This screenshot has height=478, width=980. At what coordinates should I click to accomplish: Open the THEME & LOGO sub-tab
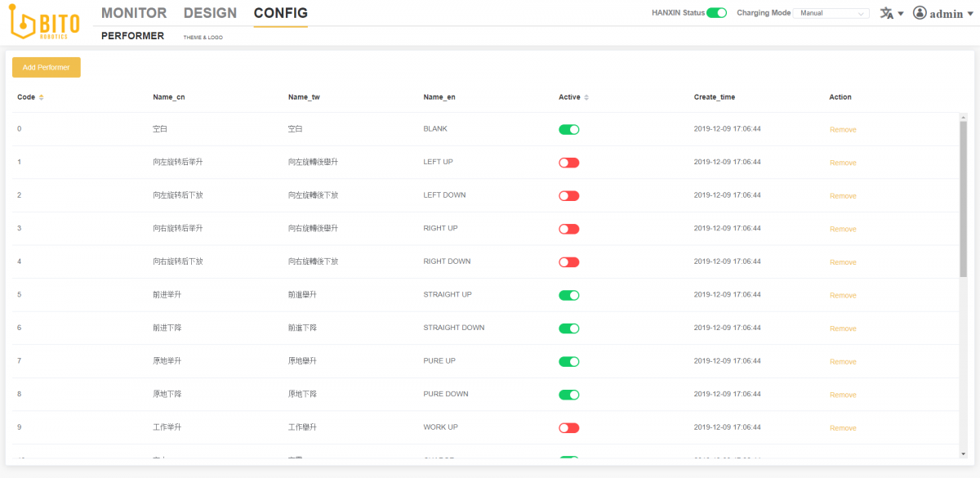(203, 38)
